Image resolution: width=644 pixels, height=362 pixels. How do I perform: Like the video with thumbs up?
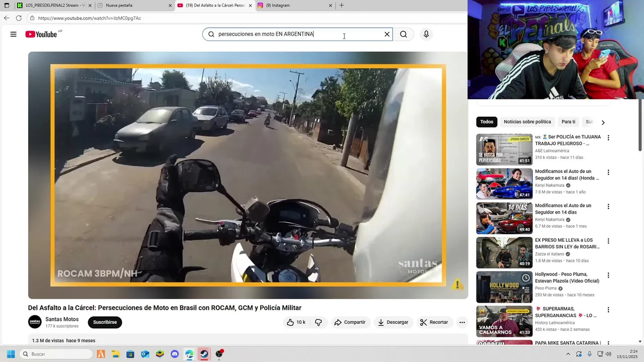296,322
